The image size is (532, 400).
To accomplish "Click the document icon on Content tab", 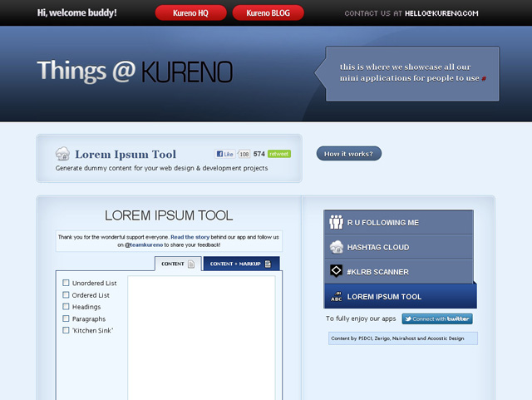I will click(191, 264).
